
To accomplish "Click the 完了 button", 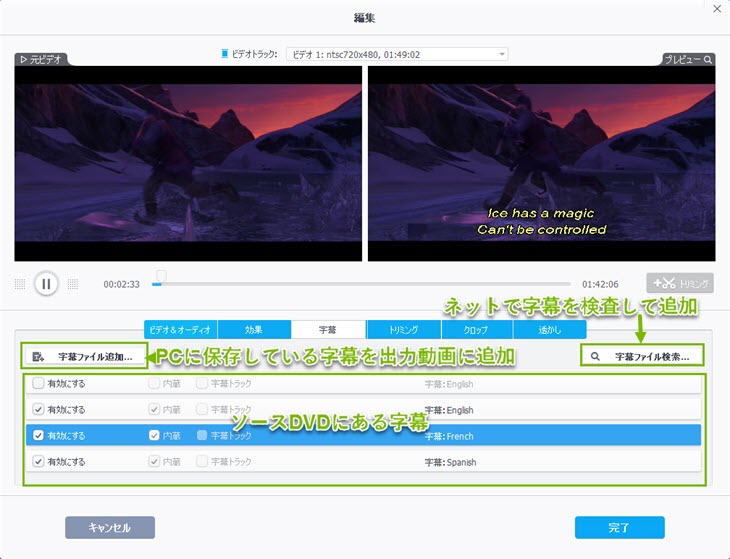I will click(x=620, y=527).
